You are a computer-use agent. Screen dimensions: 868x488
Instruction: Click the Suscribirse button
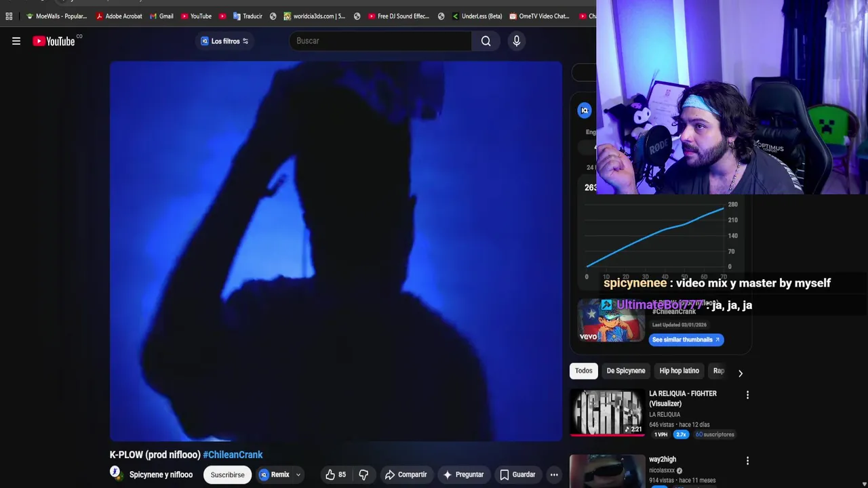(227, 474)
